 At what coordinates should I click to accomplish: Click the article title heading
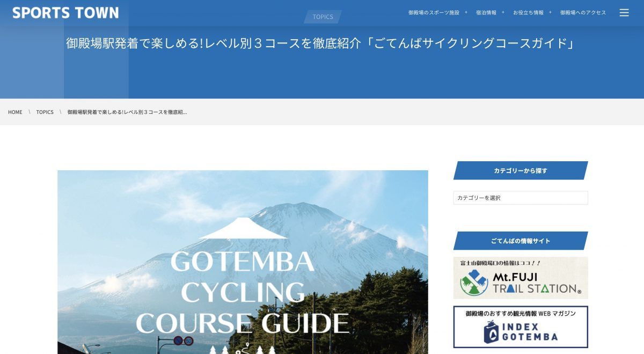(320, 44)
